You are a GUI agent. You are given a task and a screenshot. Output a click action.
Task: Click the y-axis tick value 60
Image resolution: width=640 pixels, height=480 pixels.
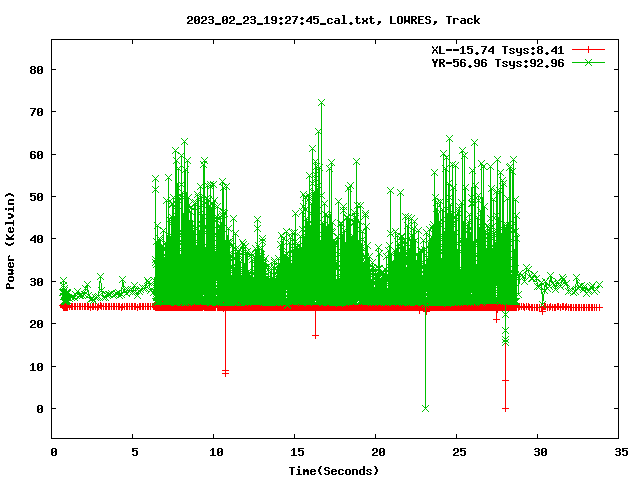tap(36, 155)
